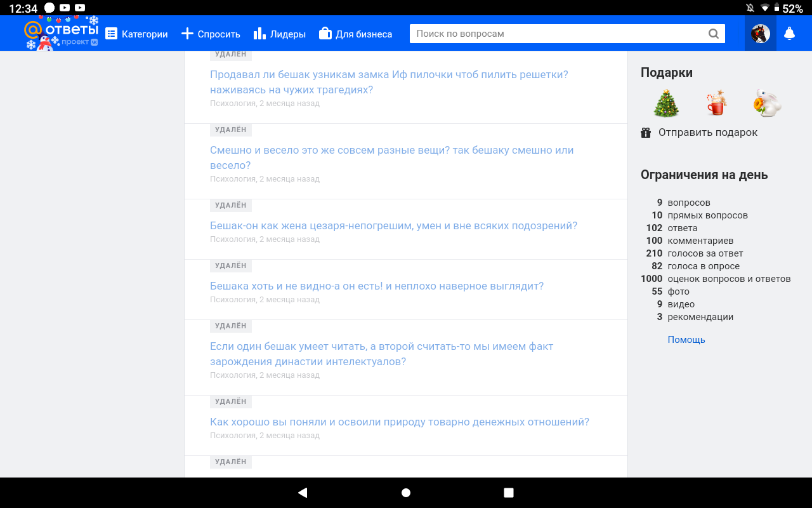Focus the Поиск по вопросам field
812x508 pixels.
point(558,34)
